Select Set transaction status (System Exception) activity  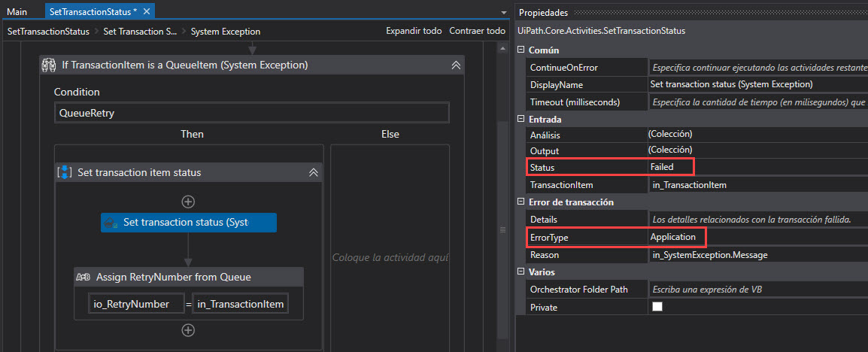click(188, 223)
